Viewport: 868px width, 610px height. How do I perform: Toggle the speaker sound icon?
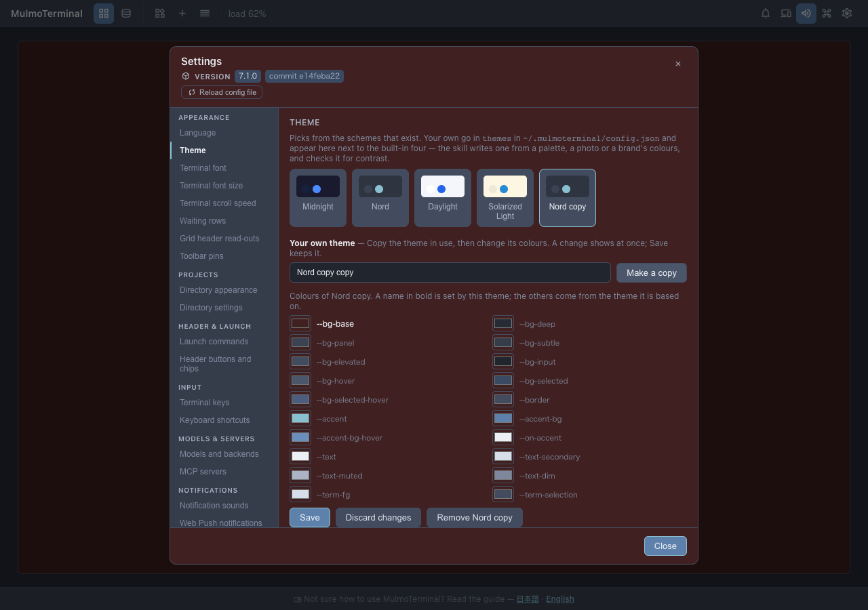point(806,14)
